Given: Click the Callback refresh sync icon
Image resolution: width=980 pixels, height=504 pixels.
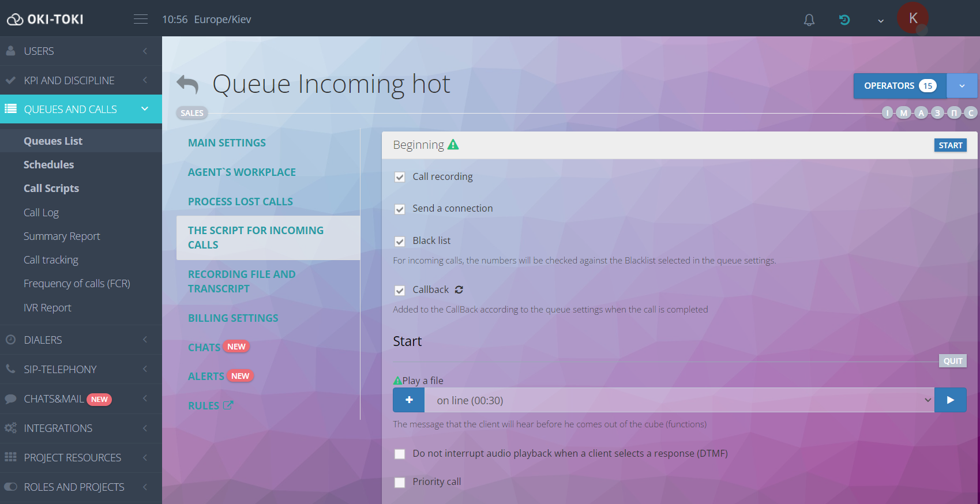Looking at the screenshot, I should (459, 289).
